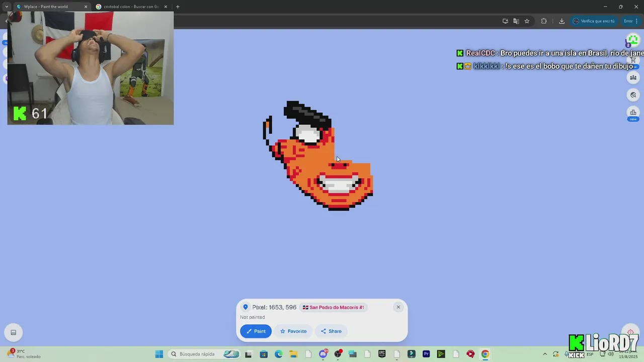Click the 'Not painted' status text

click(x=253, y=317)
